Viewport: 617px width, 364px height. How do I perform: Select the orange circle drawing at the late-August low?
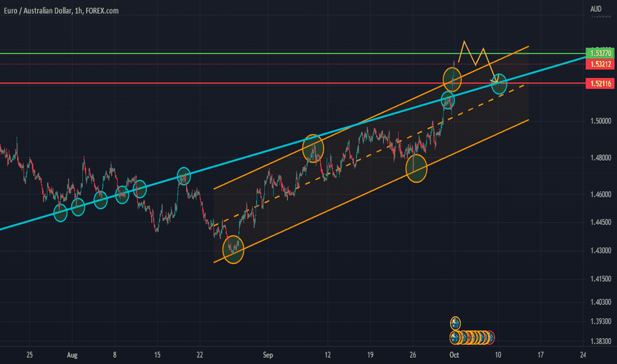233,250
